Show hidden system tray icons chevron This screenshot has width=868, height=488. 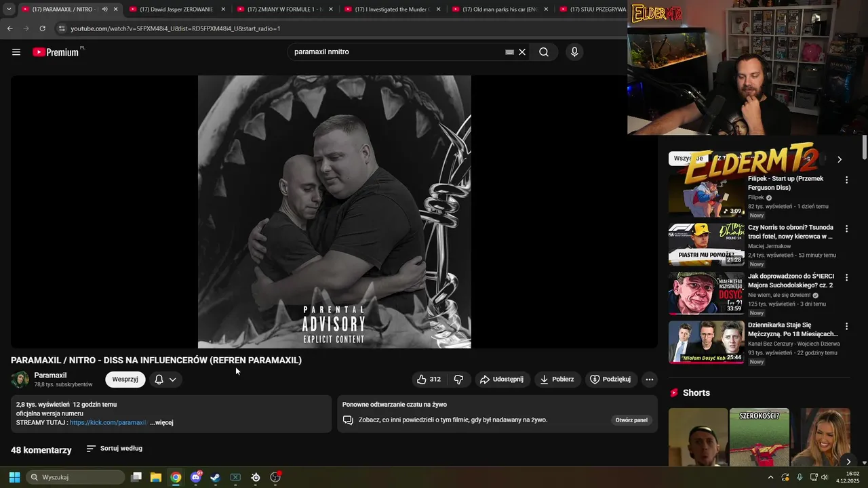click(x=770, y=477)
